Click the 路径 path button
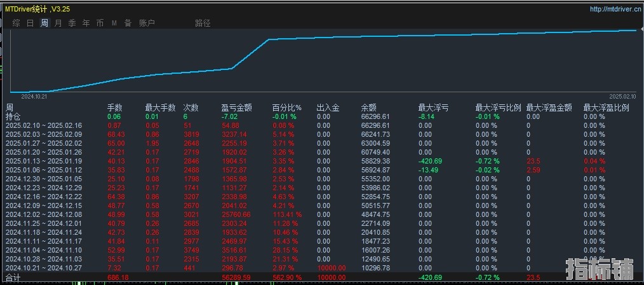 (203, 23)
